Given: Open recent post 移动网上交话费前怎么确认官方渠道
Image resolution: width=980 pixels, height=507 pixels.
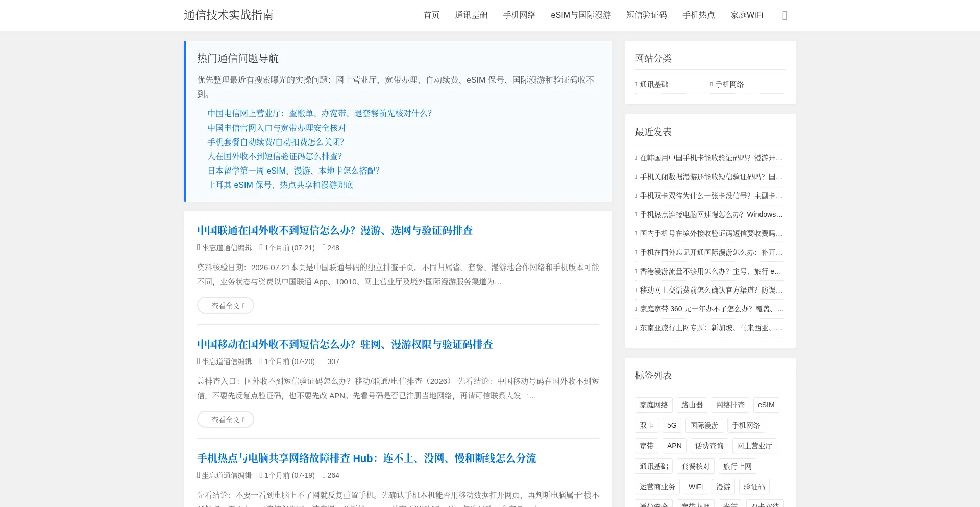Looking at the screenshot, I should 710,290.
